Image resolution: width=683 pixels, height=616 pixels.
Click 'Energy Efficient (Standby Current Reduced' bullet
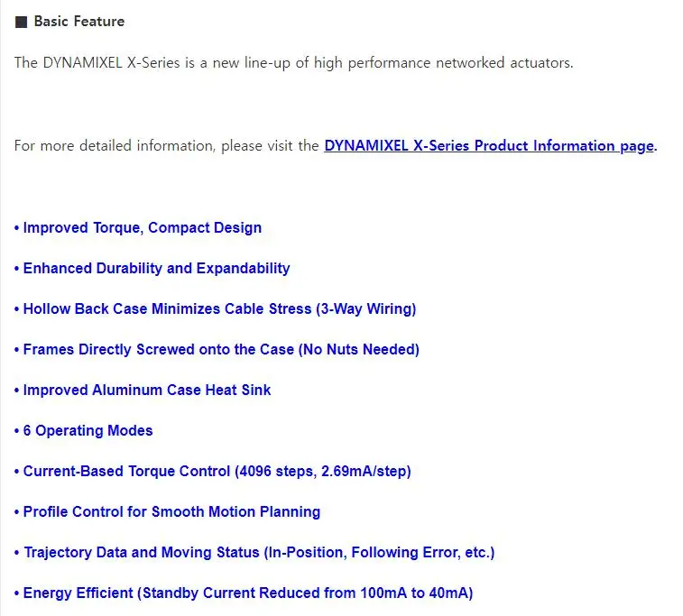point(244,593)
